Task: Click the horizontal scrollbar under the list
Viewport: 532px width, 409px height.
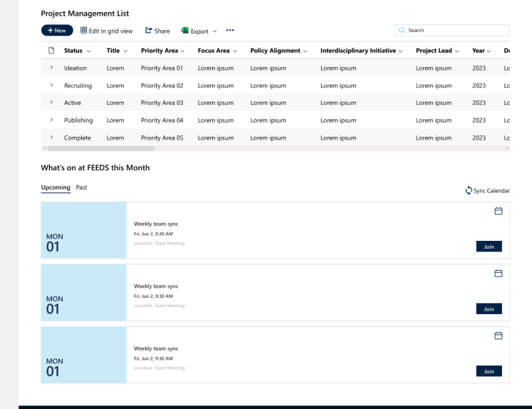Action: tap(98, 148)
